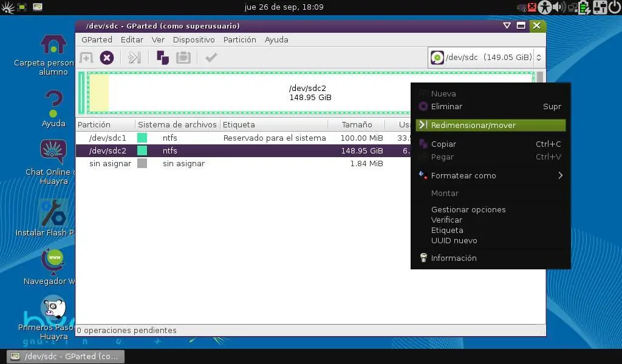Click the Sistema de archivos column header
The height and width of the screenshot is (364, 622).
177,125
